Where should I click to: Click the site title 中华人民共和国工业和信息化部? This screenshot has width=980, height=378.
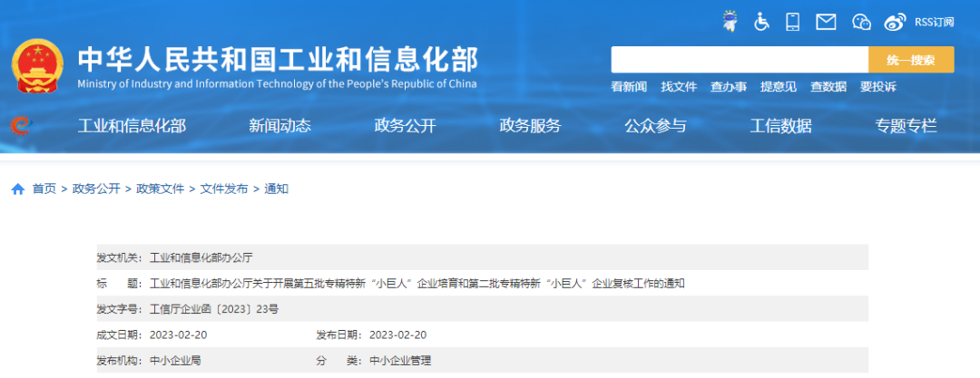point(279,59)
